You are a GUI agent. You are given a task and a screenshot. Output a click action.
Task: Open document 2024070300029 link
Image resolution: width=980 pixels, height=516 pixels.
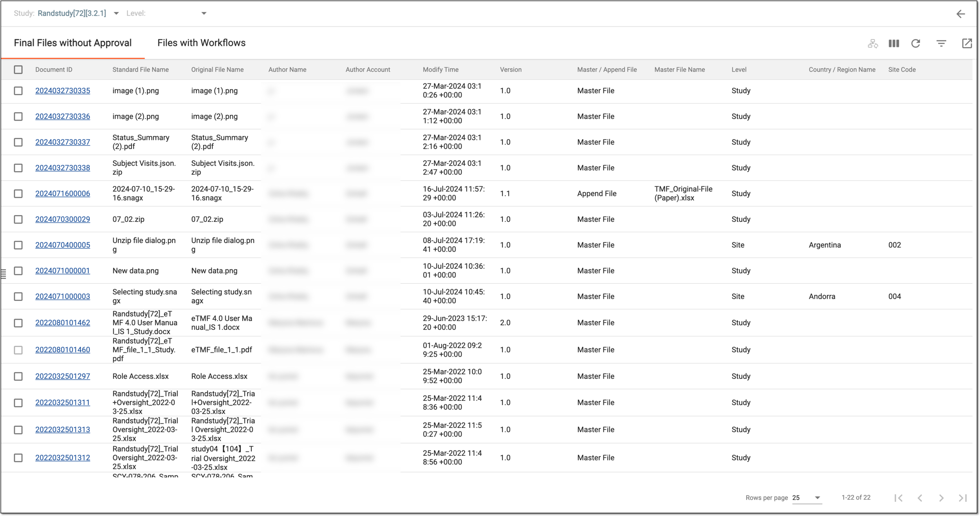click(x=63, y=219)
